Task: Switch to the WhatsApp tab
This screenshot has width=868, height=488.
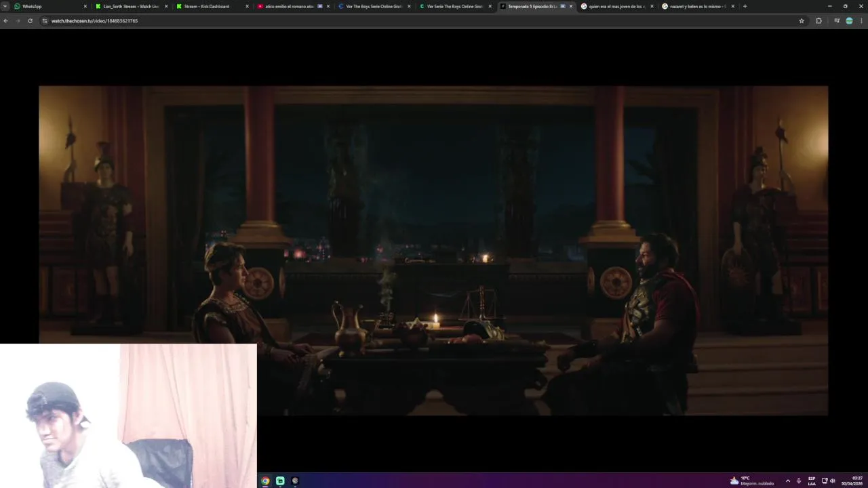Action: click(x=51, y=6)
